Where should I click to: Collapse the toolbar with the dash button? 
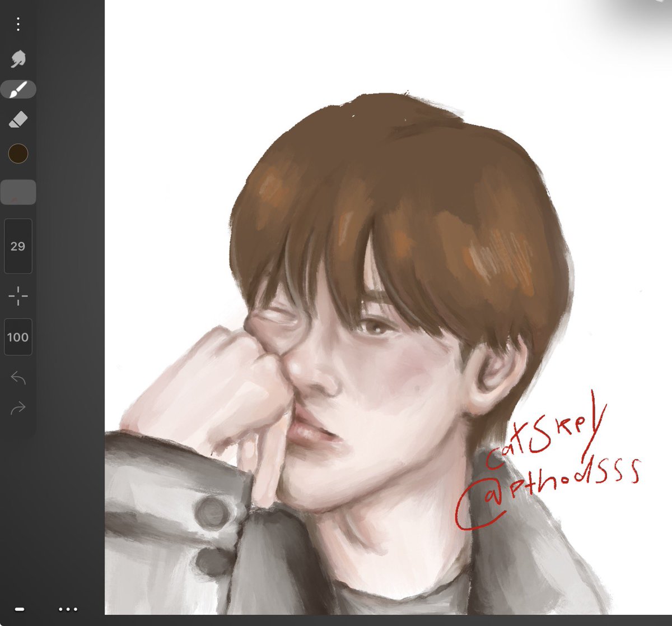[x=19, y=609]
